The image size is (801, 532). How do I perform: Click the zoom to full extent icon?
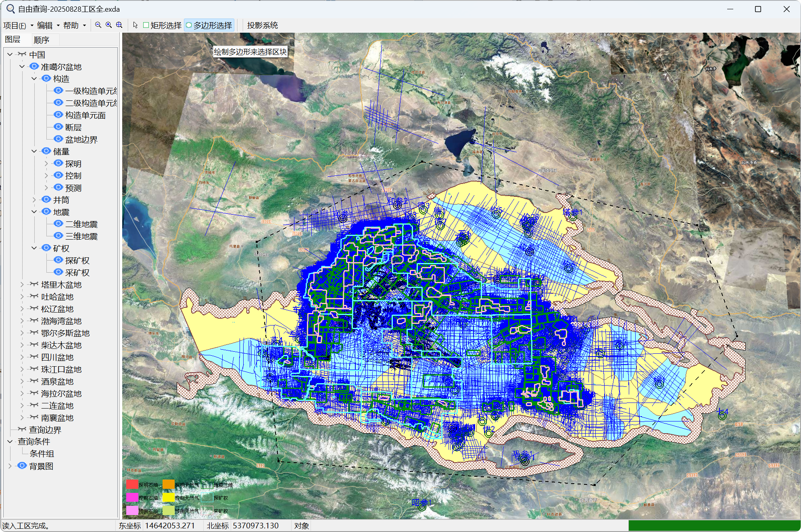(119, 25)
